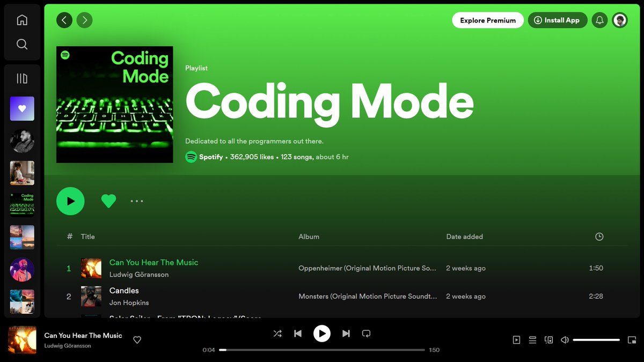
Task: Click the Explore Premium button
Action: (x=488, y=20)
